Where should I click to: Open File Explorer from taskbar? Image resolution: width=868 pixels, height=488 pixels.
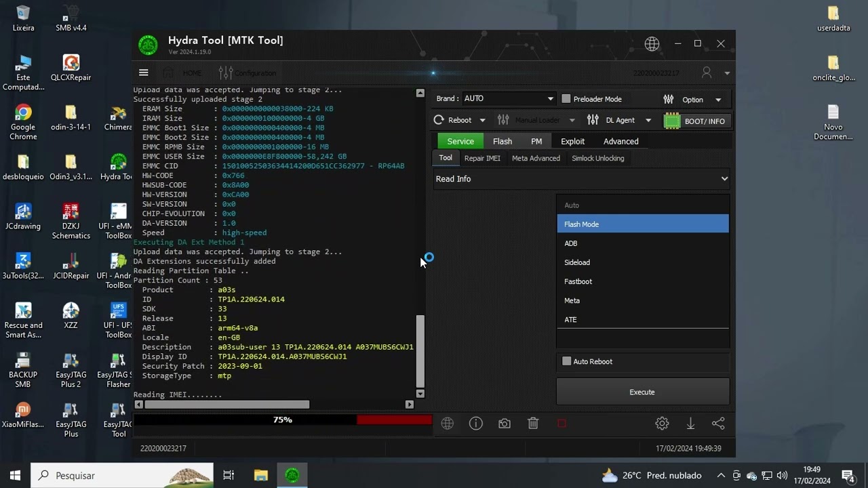[261, 475]
